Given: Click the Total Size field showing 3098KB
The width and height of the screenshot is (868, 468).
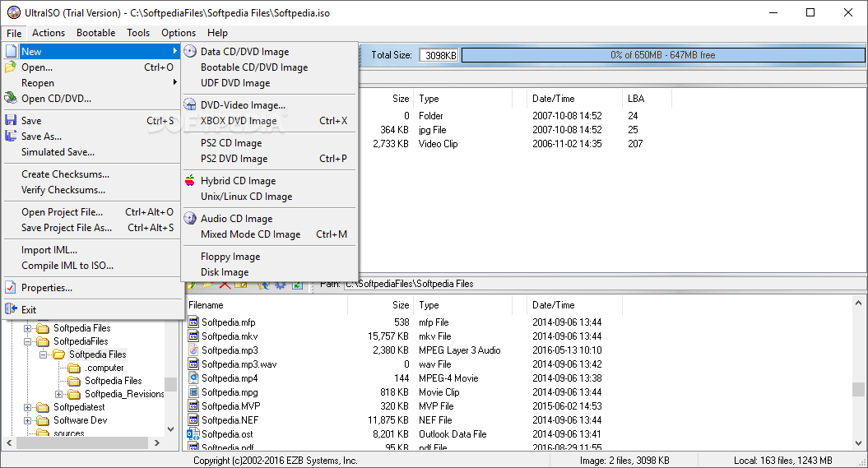Looking at the screenshot, I should click(439, 55).
